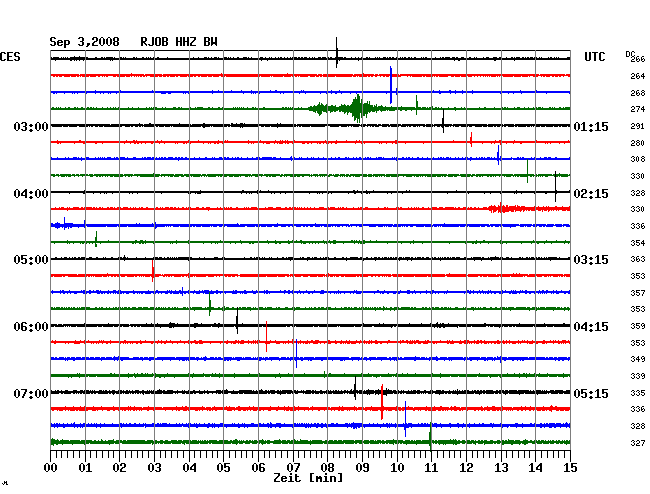Click the UTC time label "05:15"
The width and height of the screenshot is (650, 494).
(x=591, y=393)
